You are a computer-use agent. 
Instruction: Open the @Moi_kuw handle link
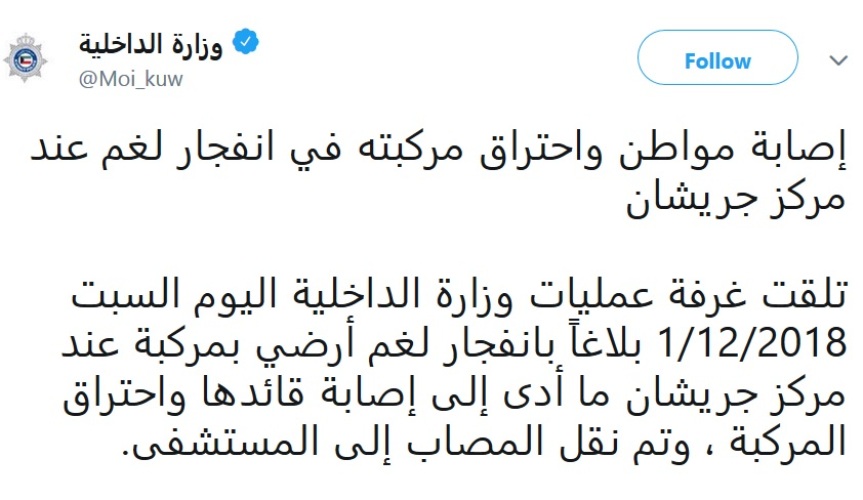pos(131,79)
